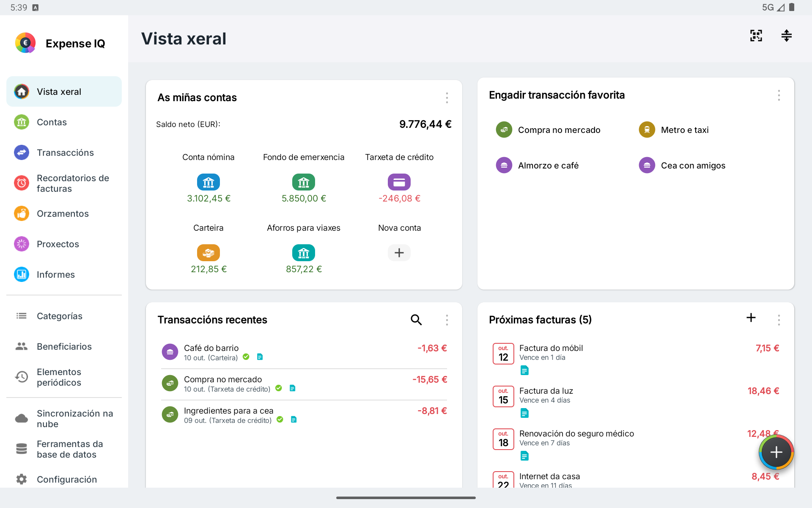The height and width of the screenshot is (508, 812).
Task: Toggle cleared checkmark on Ingredientes para a cea
Action: point(280,420)
